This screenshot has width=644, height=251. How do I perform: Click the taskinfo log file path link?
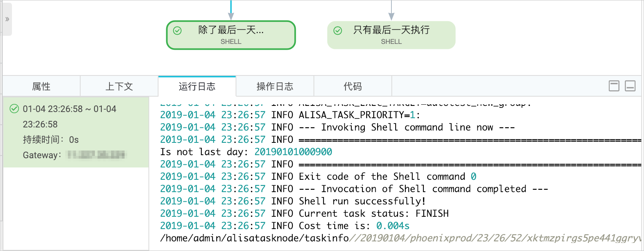(401, 238)
